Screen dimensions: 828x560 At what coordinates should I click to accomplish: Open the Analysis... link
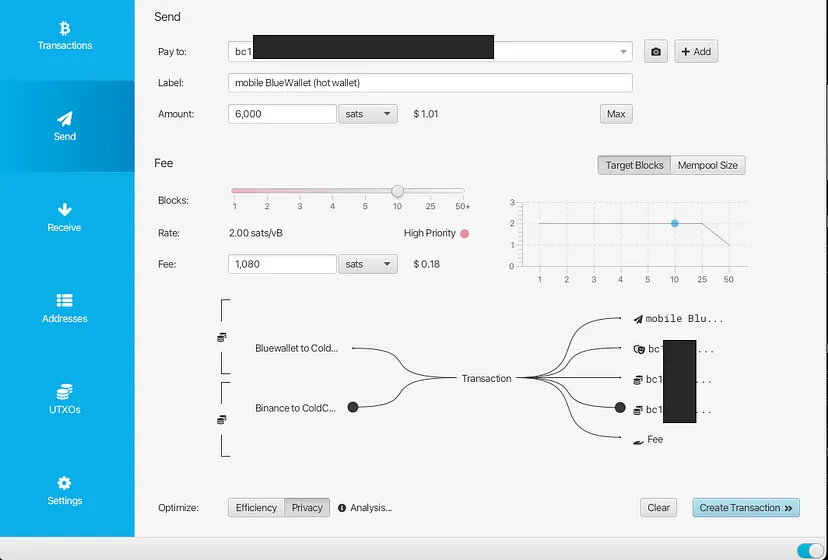(371, 508)
